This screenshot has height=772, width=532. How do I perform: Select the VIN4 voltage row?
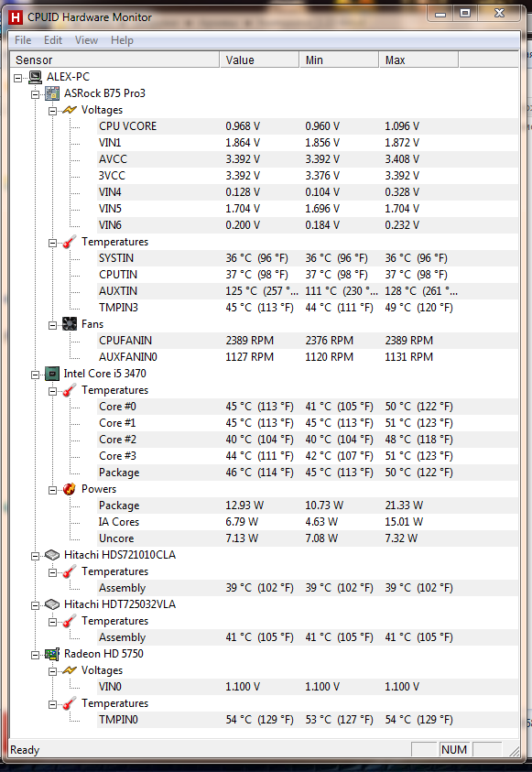[x=308, y=192]
